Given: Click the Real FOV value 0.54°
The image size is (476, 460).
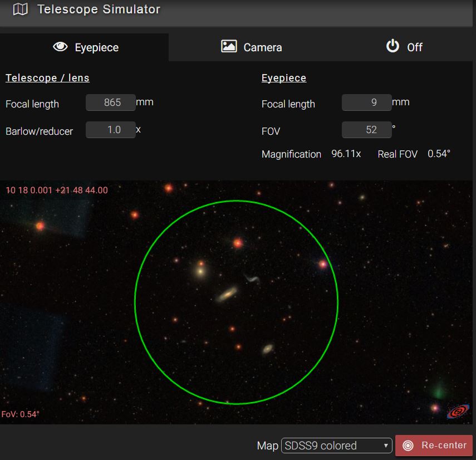Looking at the screenshot, I should click(x=439, y=154).
